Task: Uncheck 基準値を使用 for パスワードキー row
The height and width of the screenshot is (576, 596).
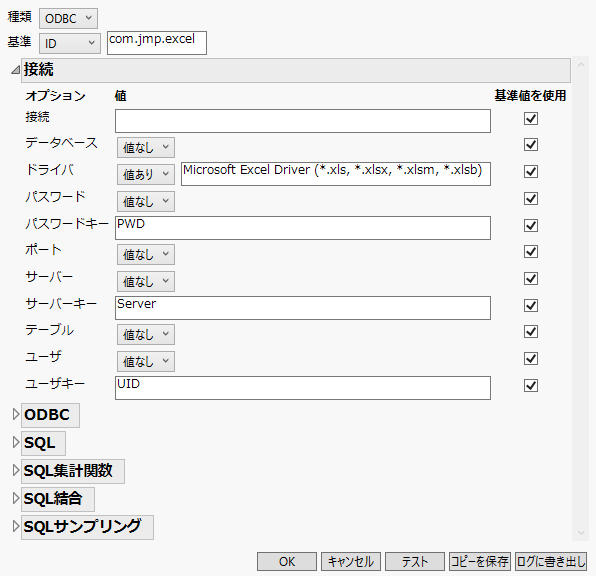Action: (x=531, y=225)
